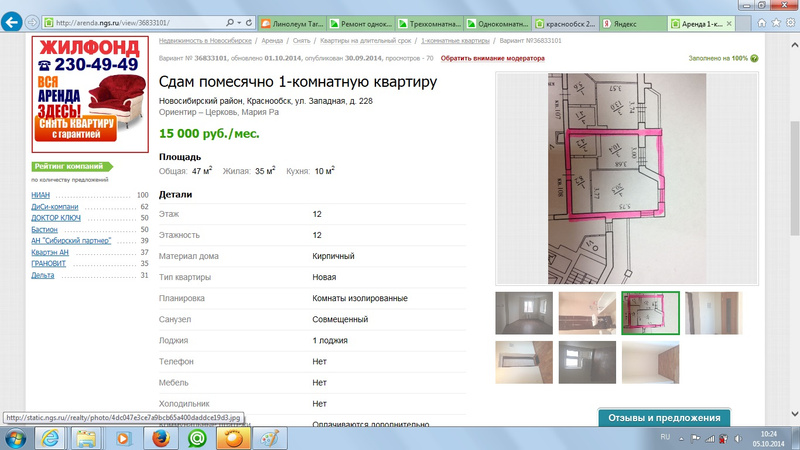Open the green @ Mail agent taskbar icon
This screenshot has width=800, height=450.
[x=196, y=438]
